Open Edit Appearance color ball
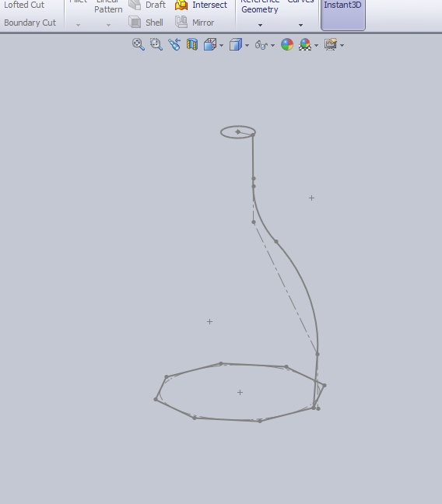The height and width of the screenshot is (504, 442). tap(287, 44)
